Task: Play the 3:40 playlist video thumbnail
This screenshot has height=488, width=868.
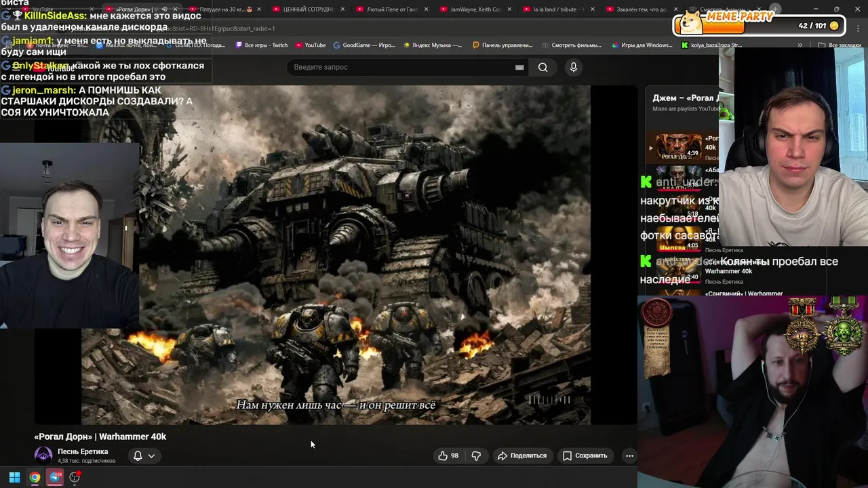Action: click(x=678, y=269)
